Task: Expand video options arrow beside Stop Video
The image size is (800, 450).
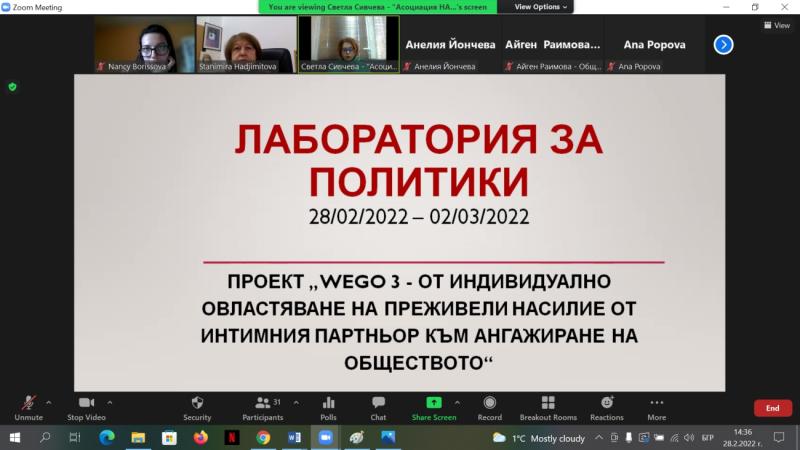Action: coord(109,402)
